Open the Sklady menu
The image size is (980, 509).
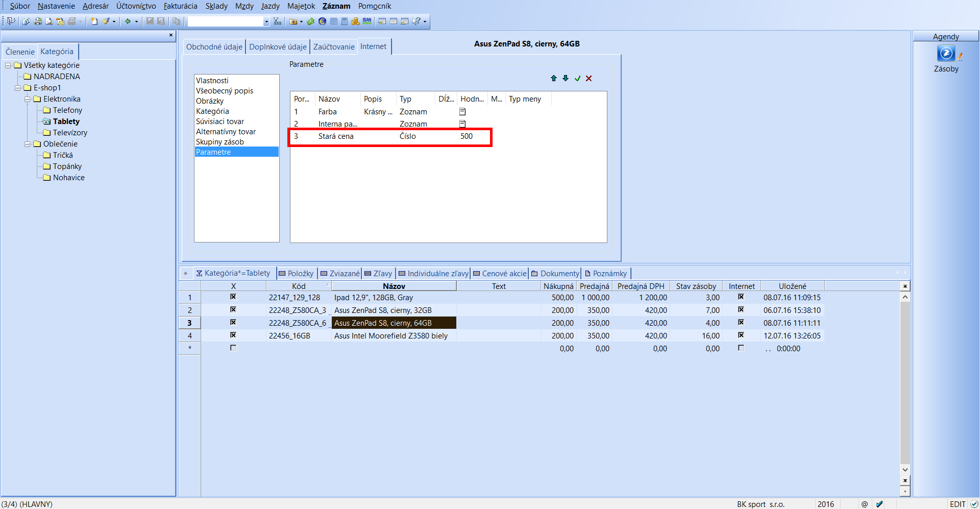(216, 6)
